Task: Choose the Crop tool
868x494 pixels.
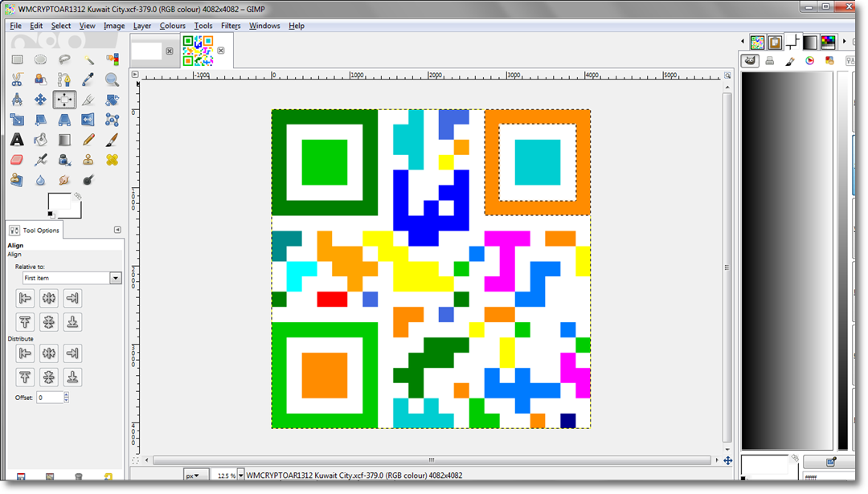Action: tap(88, 100)
